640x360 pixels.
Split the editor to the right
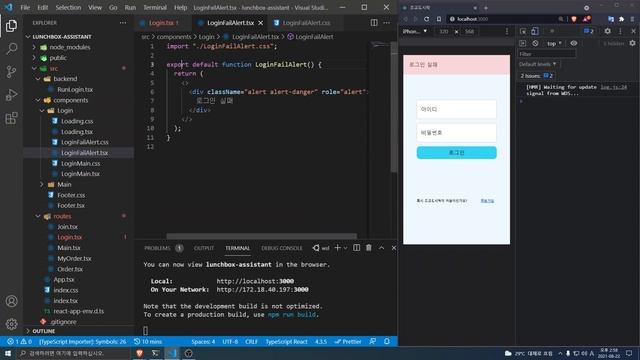point(374,23)
